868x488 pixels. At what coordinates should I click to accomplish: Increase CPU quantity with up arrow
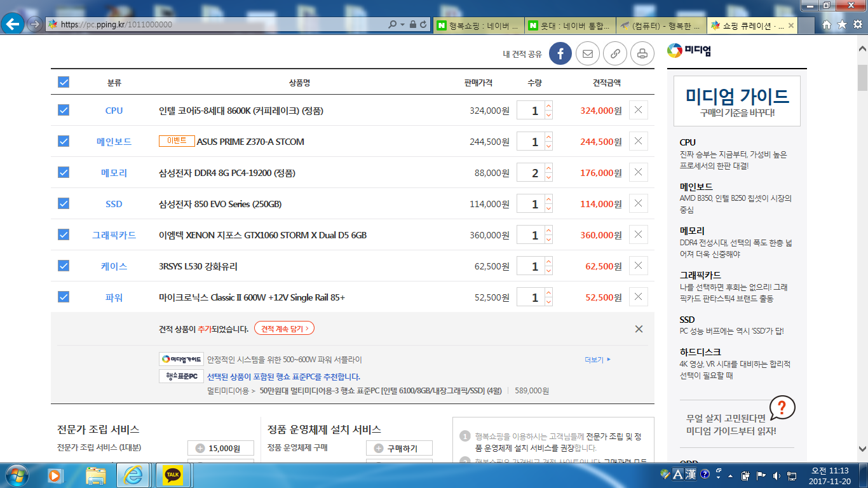(549, 105)
